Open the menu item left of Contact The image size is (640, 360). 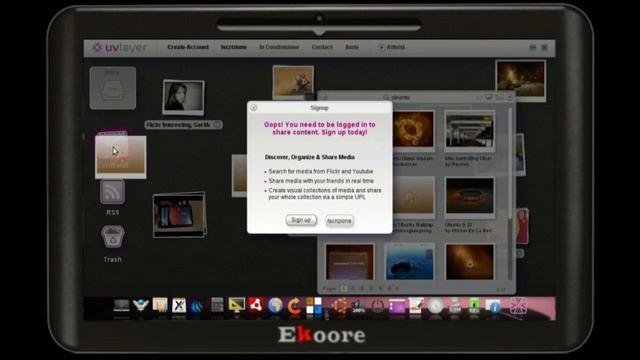[x=279, y=47]
